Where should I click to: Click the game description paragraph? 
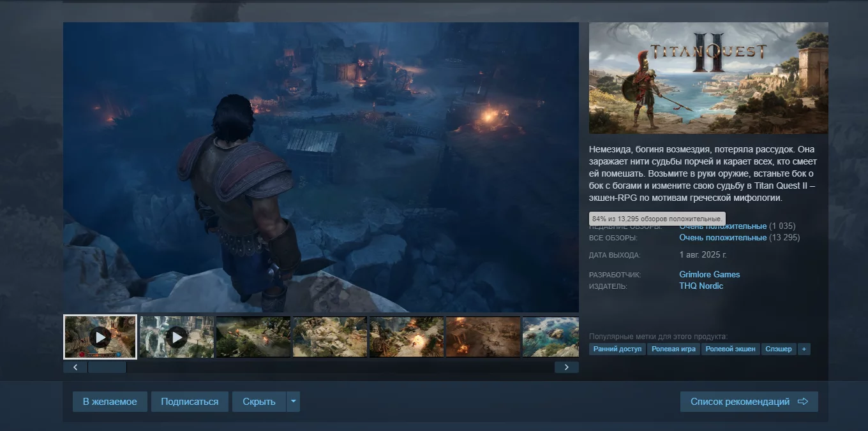click(x=703, y=173)
